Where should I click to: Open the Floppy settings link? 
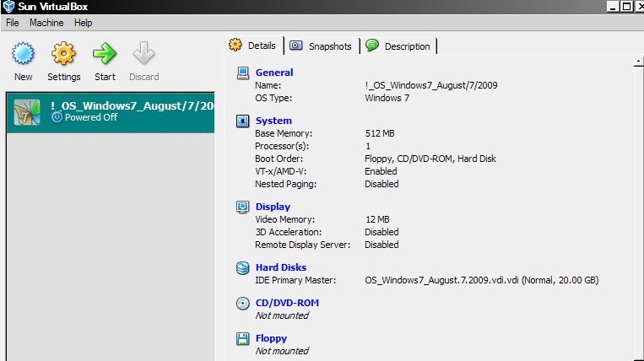271,338
